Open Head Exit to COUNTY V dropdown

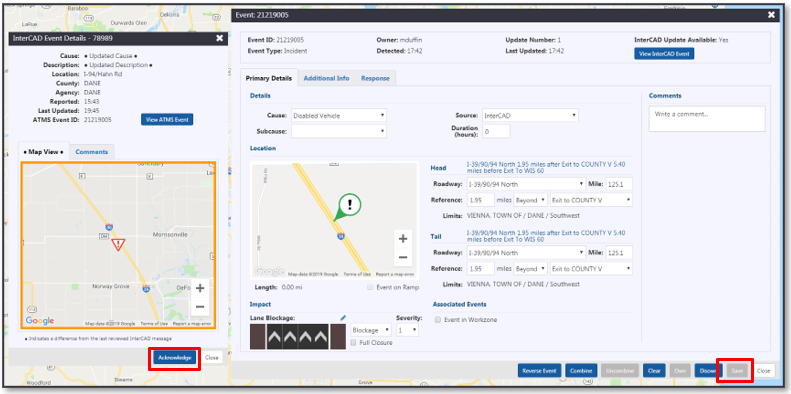click(591, 200)
